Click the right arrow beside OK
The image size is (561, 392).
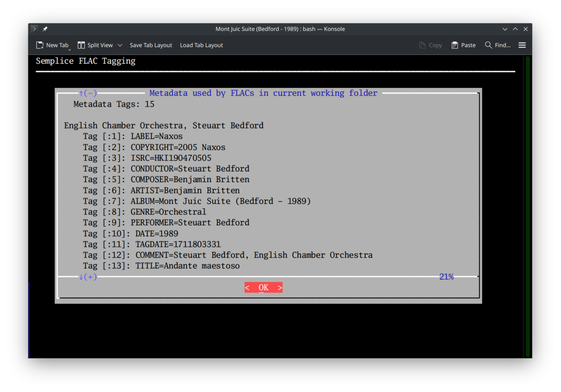tap(280, 287)
